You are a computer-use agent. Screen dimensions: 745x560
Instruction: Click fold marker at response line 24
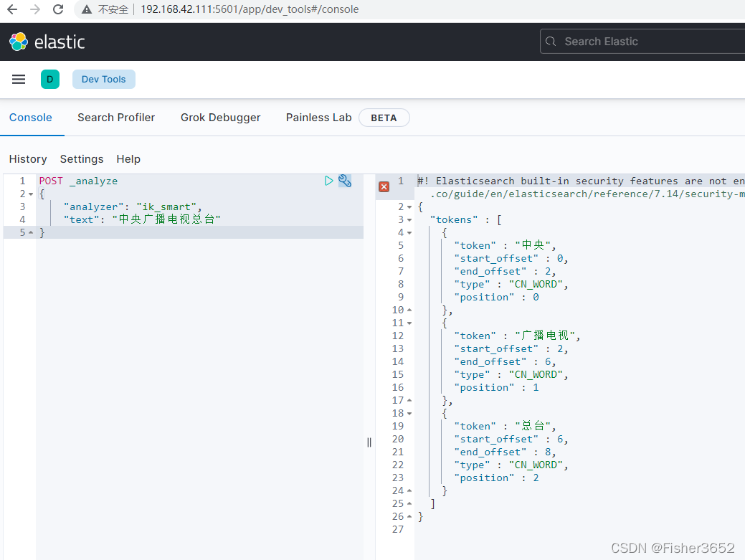[409, 490]
